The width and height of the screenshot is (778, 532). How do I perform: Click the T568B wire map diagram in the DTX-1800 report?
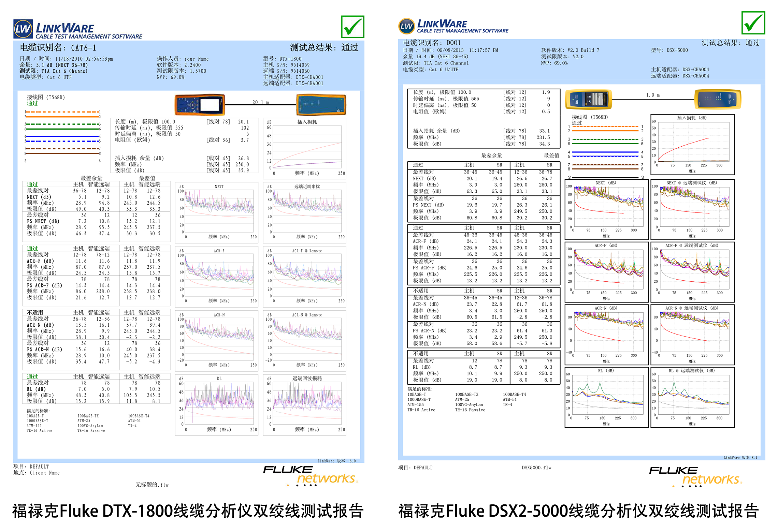[x=62, y=136]
